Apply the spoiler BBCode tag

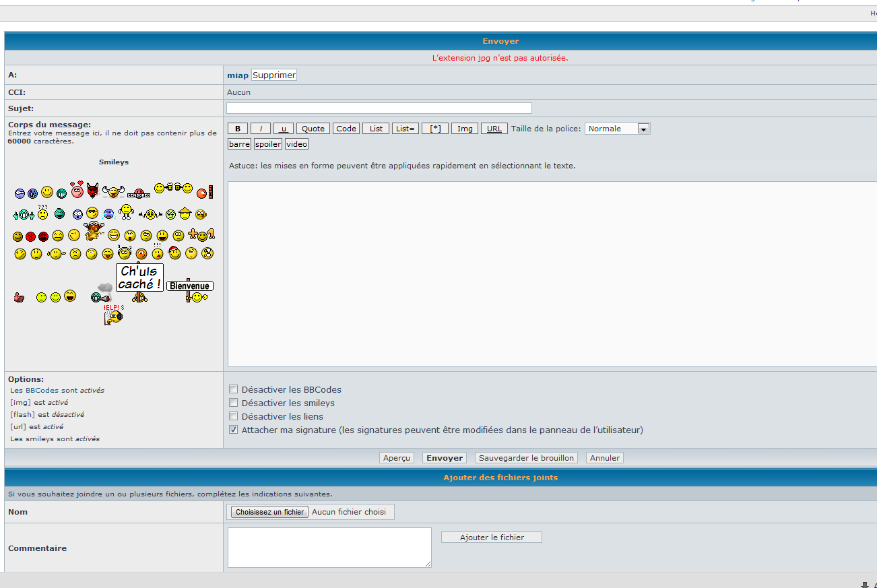[267, 144]
